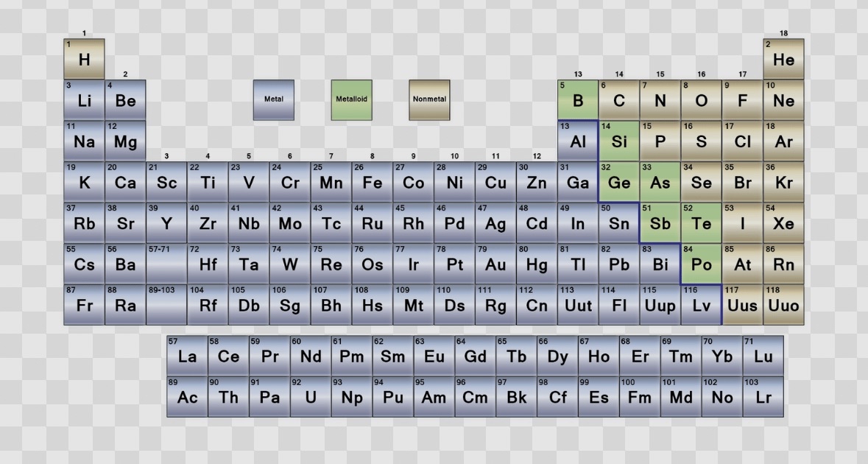Image resolution: width=868 pixels, height=464 pixels.
Task: Click the Silicon (Si) metalloid tile
Action: (x=618, y=141)
